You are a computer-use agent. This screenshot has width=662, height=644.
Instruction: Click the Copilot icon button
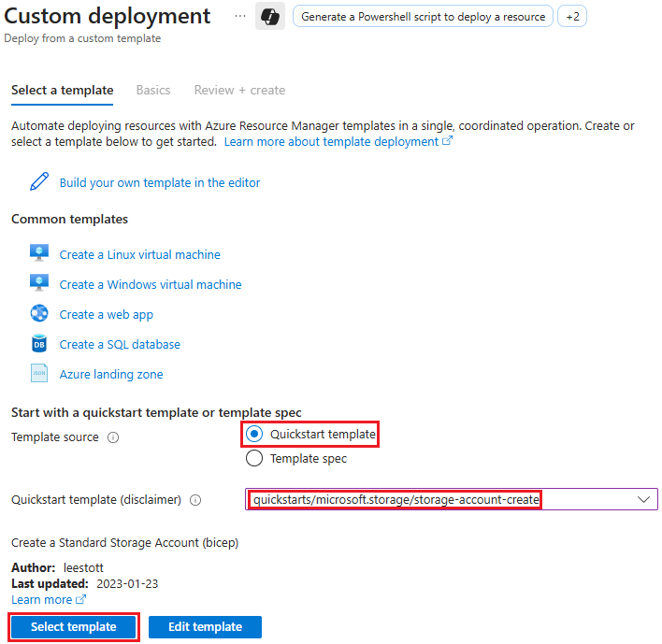tap(270, 17)
